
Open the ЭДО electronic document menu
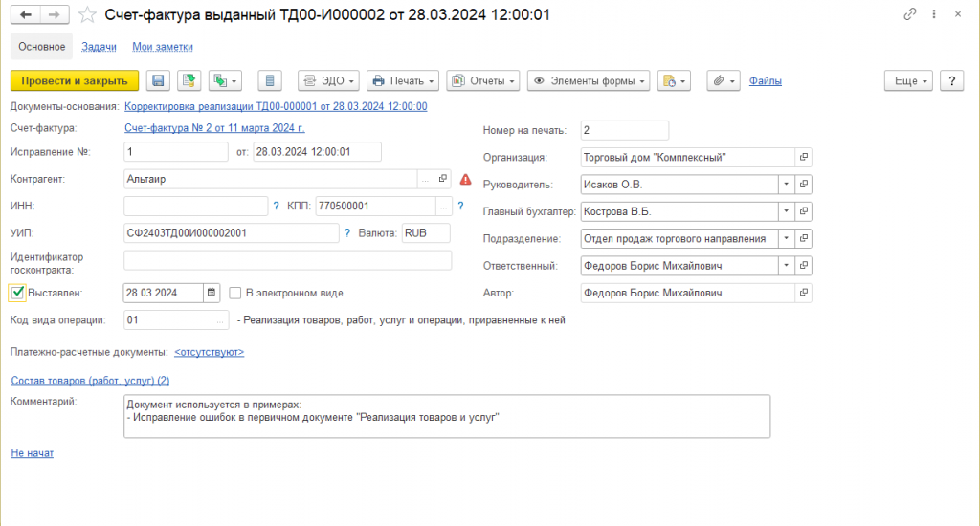click(329, 80)
